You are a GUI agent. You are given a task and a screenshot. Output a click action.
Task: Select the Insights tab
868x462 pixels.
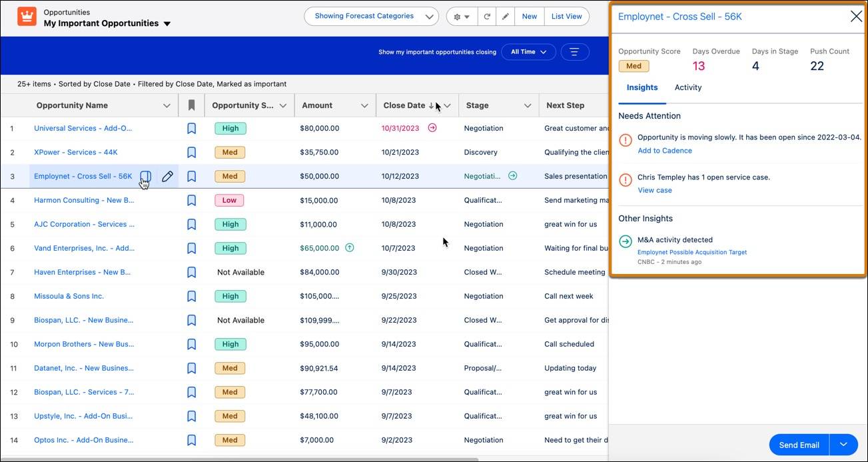(642, 87)
